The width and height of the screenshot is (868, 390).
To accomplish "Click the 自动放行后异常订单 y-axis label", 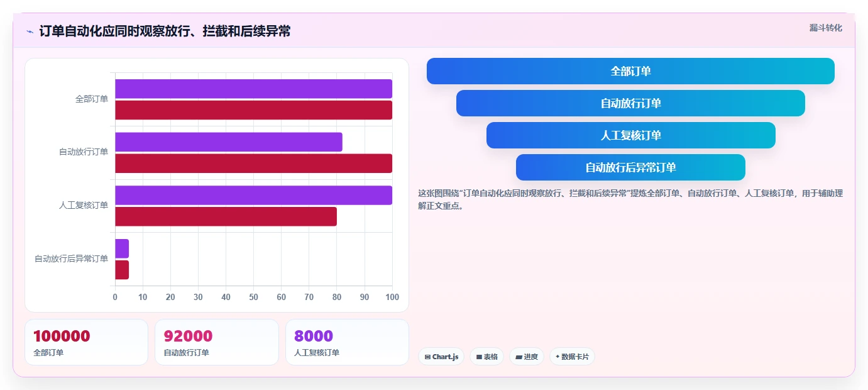I will click(x=71, y=259).
